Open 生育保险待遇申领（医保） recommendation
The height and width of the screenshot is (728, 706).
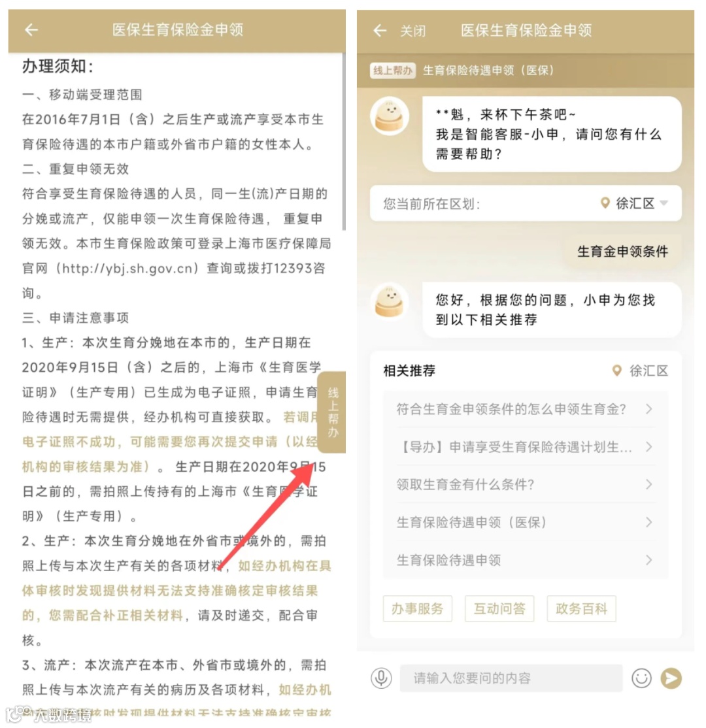[x=526, y=522]
